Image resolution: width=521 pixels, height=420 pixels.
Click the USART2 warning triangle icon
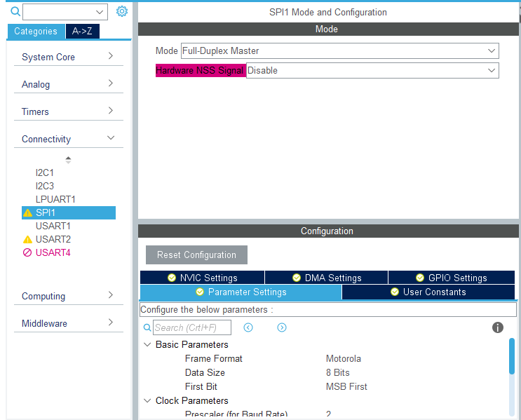27,239
